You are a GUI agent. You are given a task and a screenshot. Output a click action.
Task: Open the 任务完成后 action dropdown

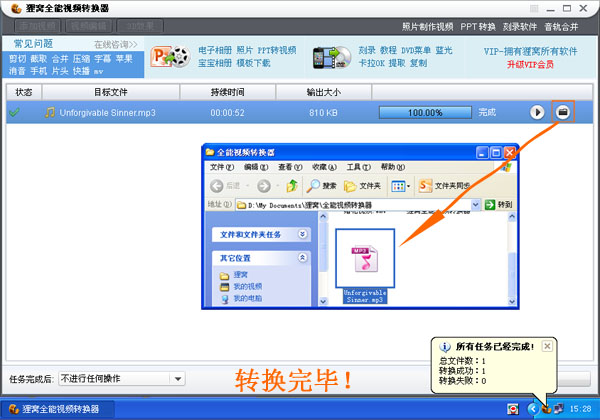click(178, 379)
